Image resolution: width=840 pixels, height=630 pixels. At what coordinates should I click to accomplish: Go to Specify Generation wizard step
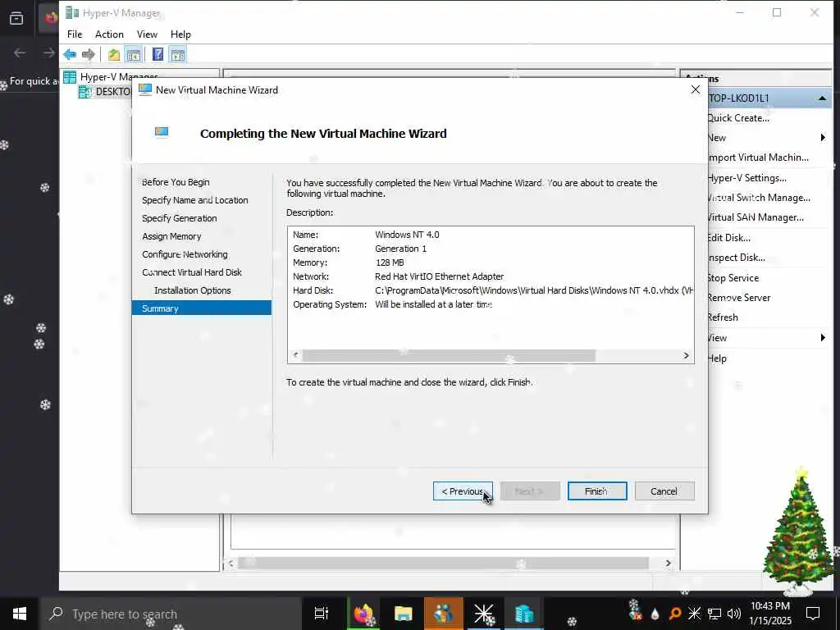click(x=180, y=218)
